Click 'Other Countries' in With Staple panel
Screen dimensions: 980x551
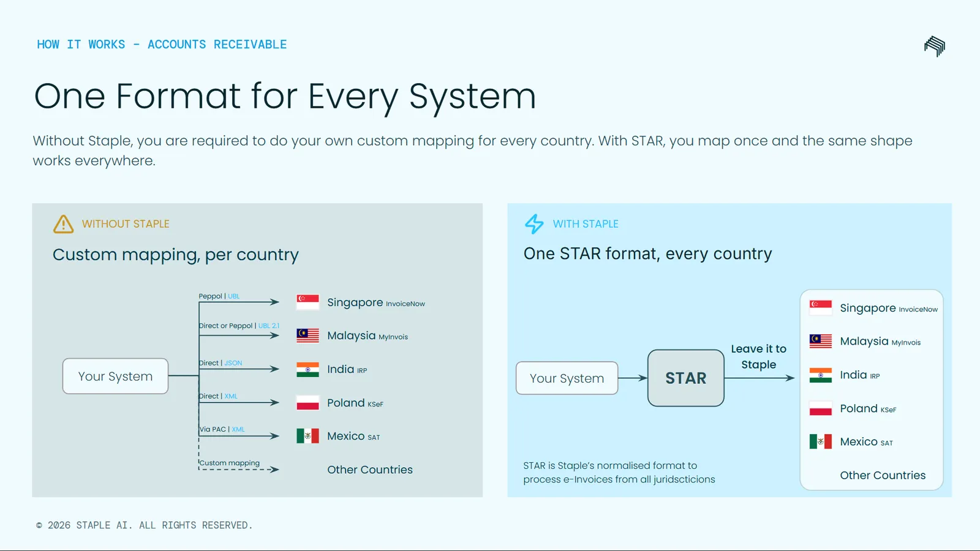(x=883, y=475)
